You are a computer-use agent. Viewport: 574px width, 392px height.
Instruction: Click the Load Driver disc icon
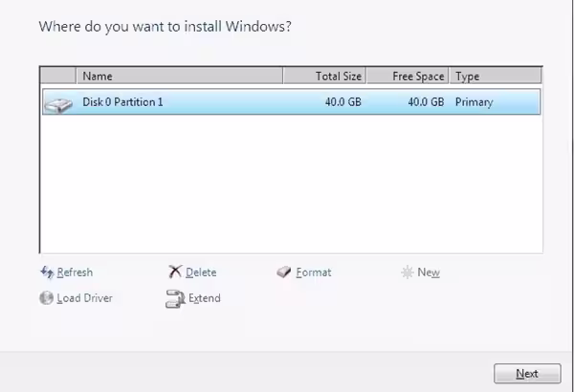(47, 298)
